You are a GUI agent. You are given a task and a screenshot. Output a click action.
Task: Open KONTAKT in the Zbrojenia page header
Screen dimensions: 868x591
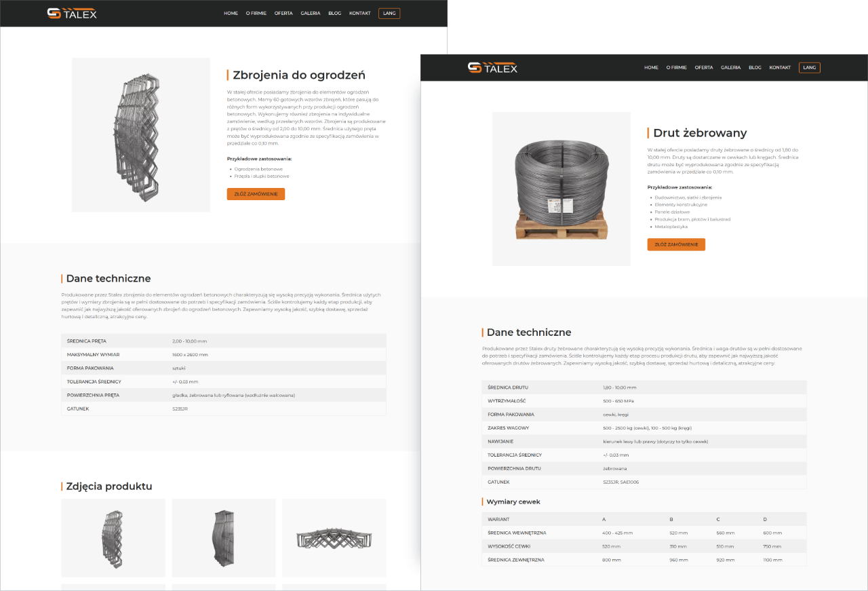click(x=360, y=13)
